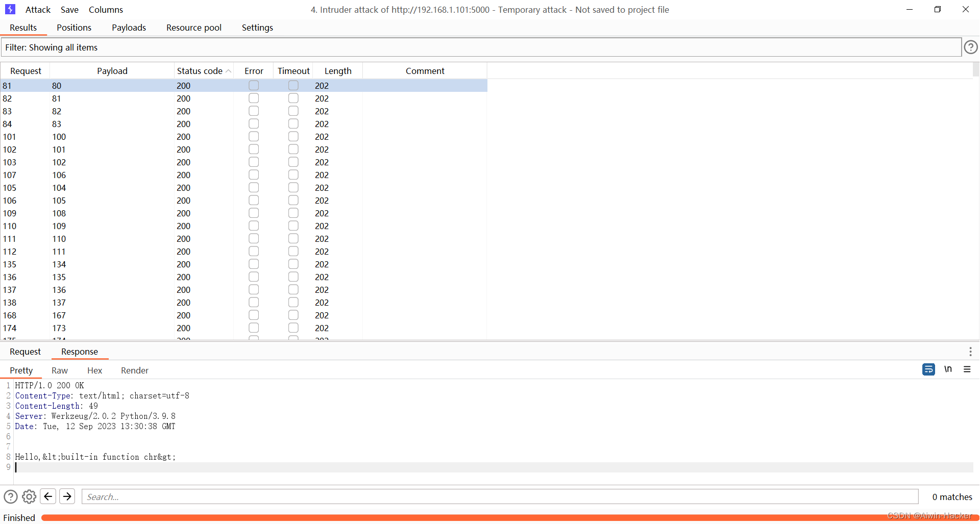Image resolution: width=980 pixels, height=524 pixels.
Task: Toggle Error checkbox for request 84
Action: click(x=254, y=123)
